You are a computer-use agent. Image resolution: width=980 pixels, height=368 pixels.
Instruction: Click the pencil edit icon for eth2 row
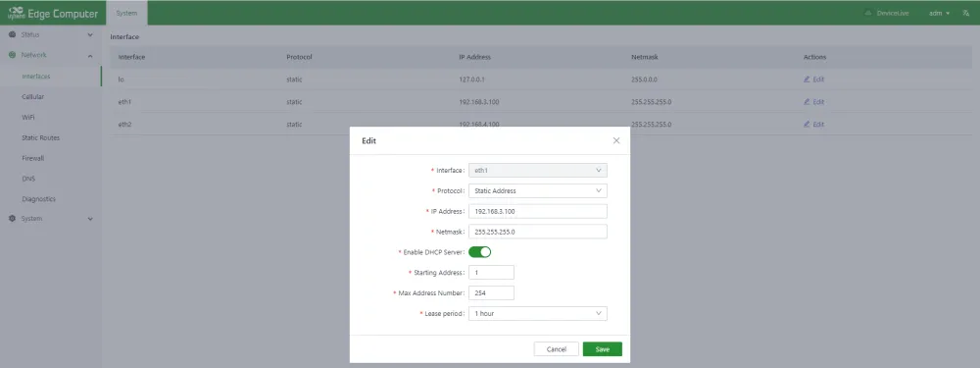tap(807, 125)
